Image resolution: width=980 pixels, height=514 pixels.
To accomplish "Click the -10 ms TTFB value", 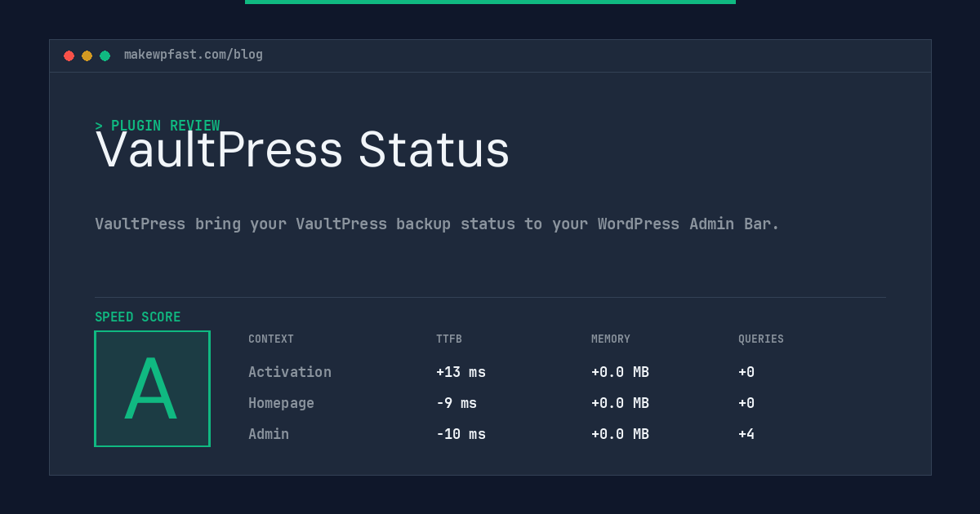I will pos(461,434).
